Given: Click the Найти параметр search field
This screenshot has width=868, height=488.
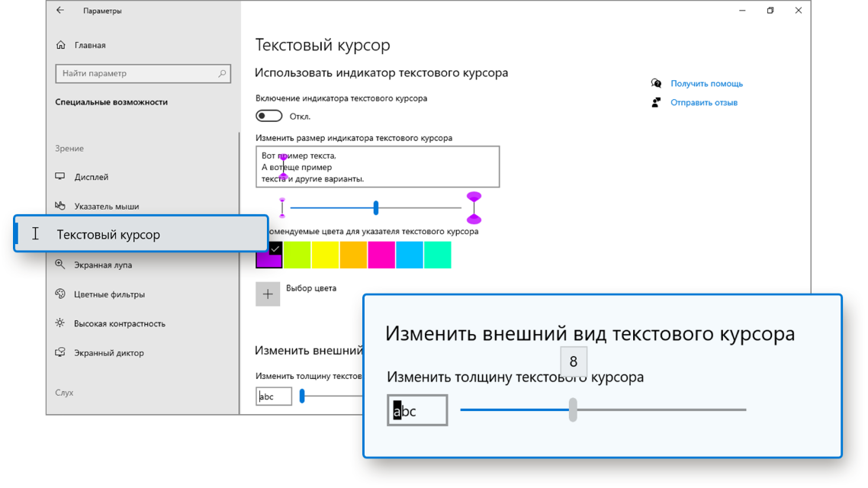Looking at the screenshot, I should click(x=143, y=74).
